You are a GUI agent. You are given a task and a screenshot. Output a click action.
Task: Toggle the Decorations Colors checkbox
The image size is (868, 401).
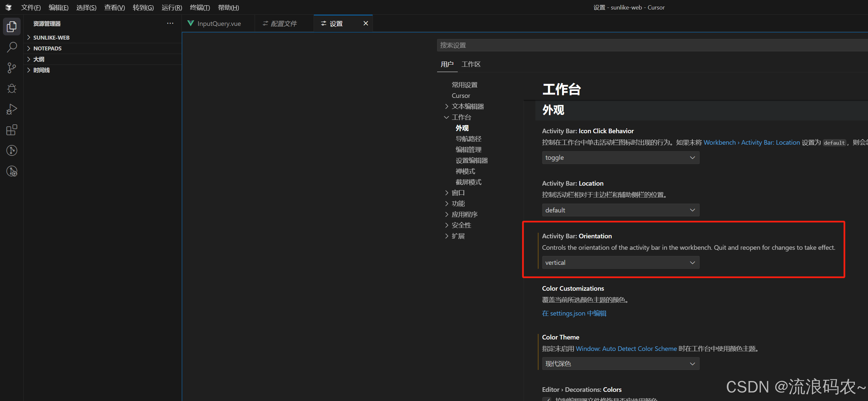tap(547, 399)
